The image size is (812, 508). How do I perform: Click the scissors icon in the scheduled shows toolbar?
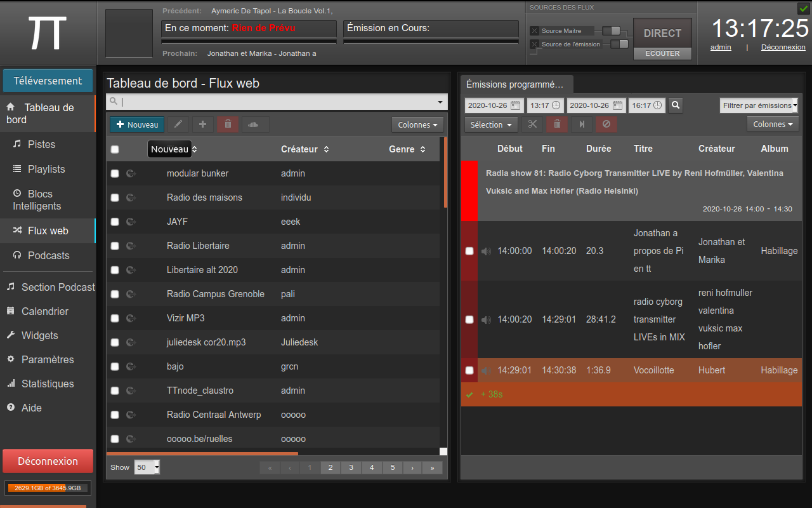(532, 124)
